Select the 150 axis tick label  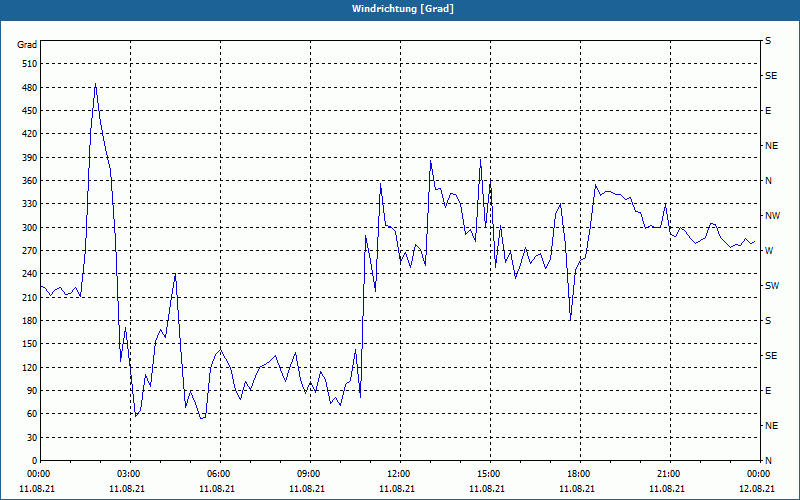(x=30, y=344)
